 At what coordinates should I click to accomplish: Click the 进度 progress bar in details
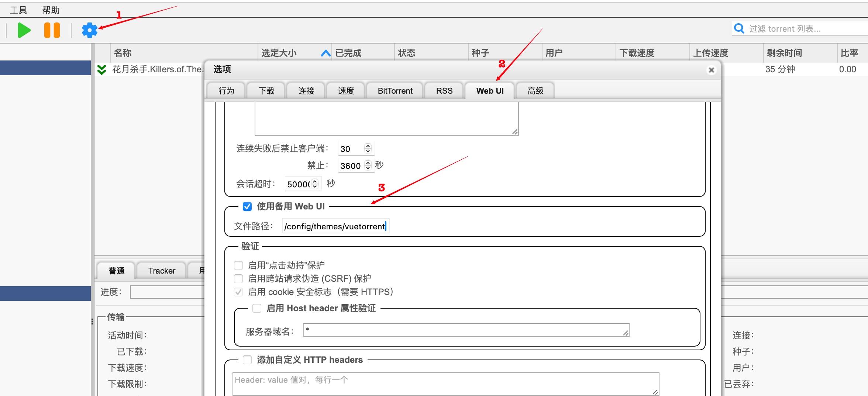(168, 292)
